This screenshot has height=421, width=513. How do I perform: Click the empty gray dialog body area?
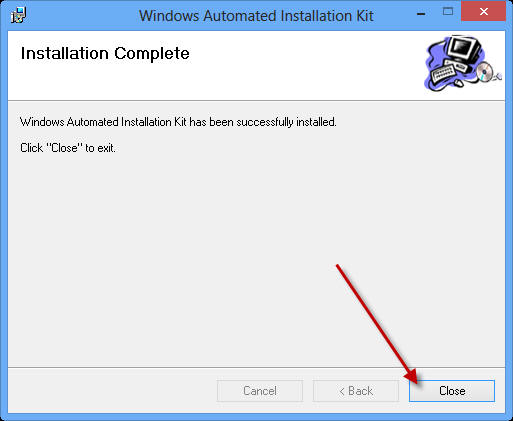[167, 250]
